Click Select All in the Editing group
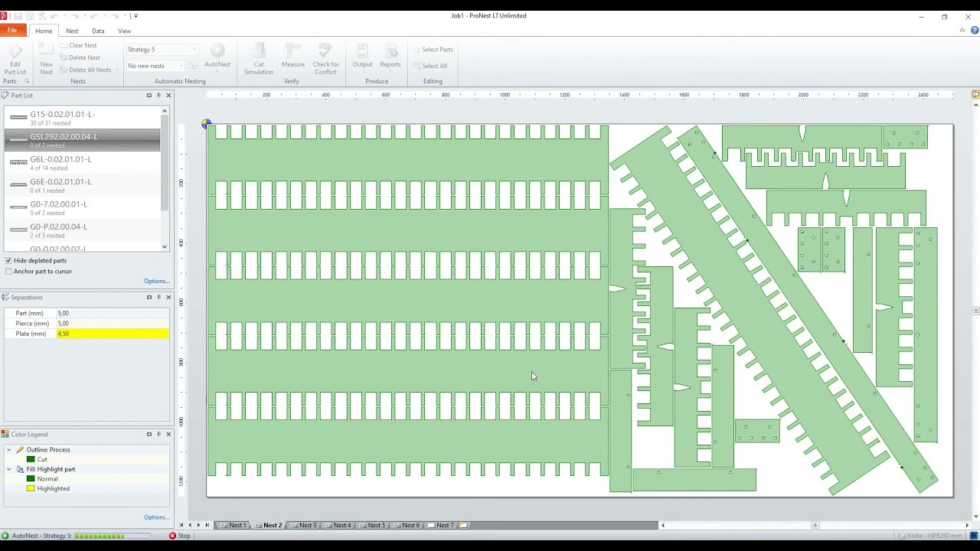980x551 pixels. 430,66
